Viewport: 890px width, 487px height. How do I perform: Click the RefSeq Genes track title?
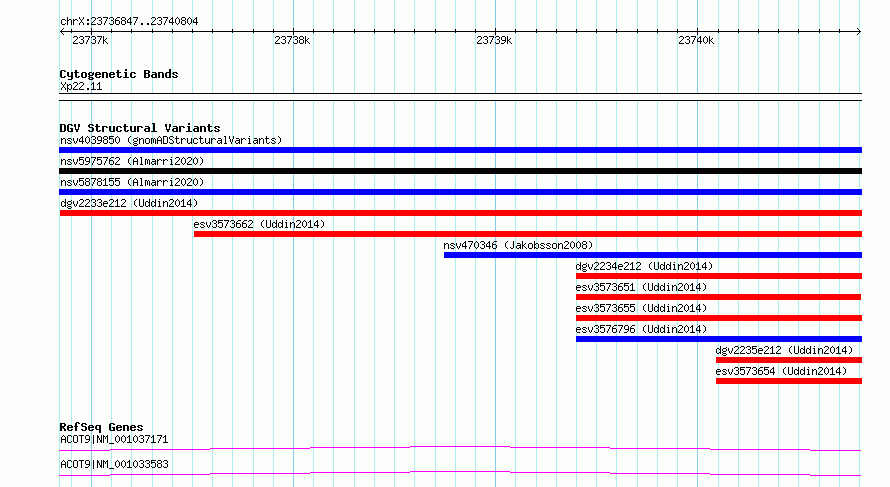click(x=101, y=427)
